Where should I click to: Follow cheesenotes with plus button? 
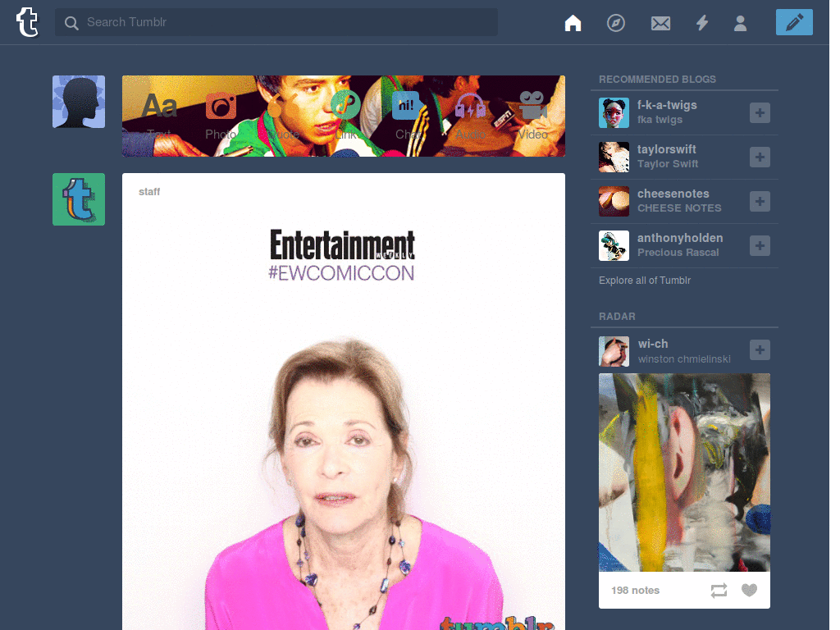click(760, 202)
